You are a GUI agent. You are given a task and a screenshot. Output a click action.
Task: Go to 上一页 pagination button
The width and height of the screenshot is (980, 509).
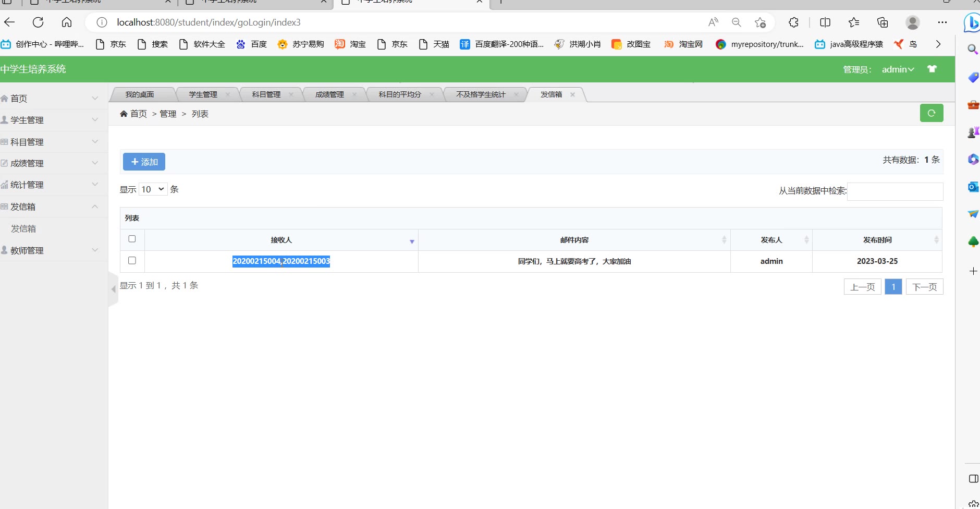point(863,287)
